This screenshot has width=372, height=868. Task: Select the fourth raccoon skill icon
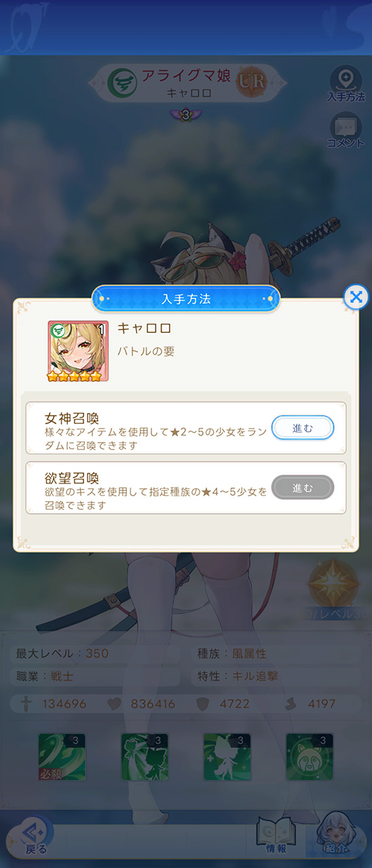tap(310, 757)
